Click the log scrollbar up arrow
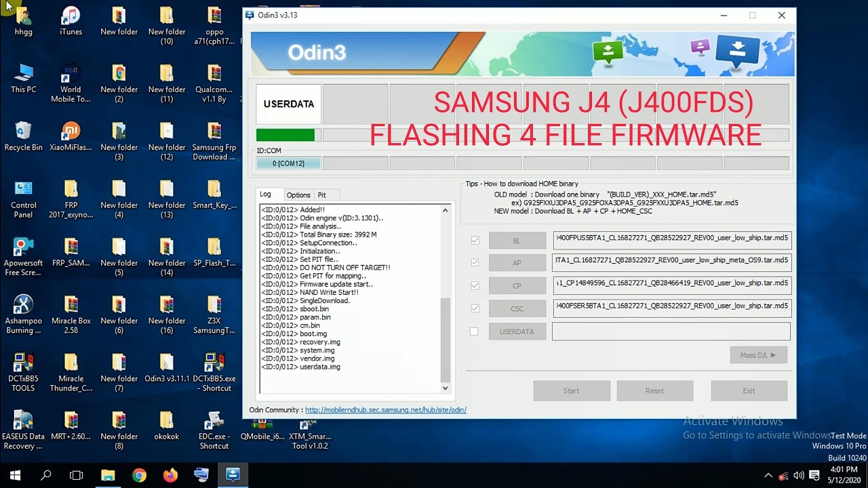The width and height of the screenshot is (868, 488). coord(446,210)
